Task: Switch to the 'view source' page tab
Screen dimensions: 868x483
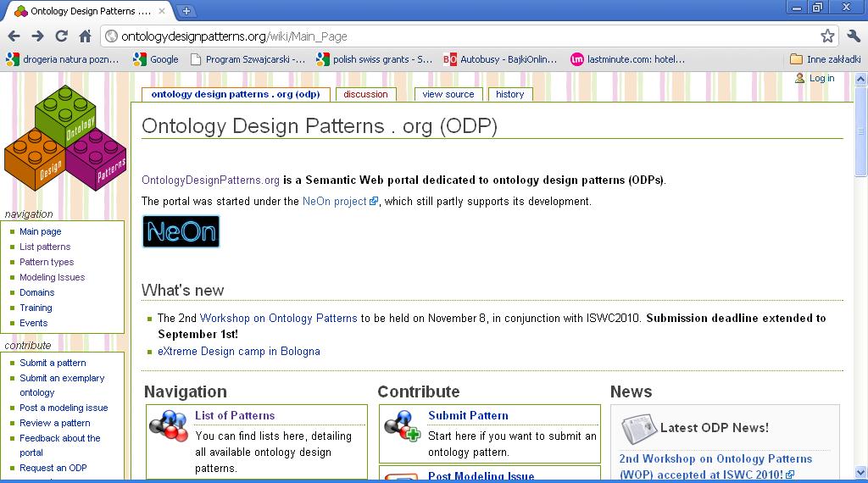Action: [x=448, y=95]
